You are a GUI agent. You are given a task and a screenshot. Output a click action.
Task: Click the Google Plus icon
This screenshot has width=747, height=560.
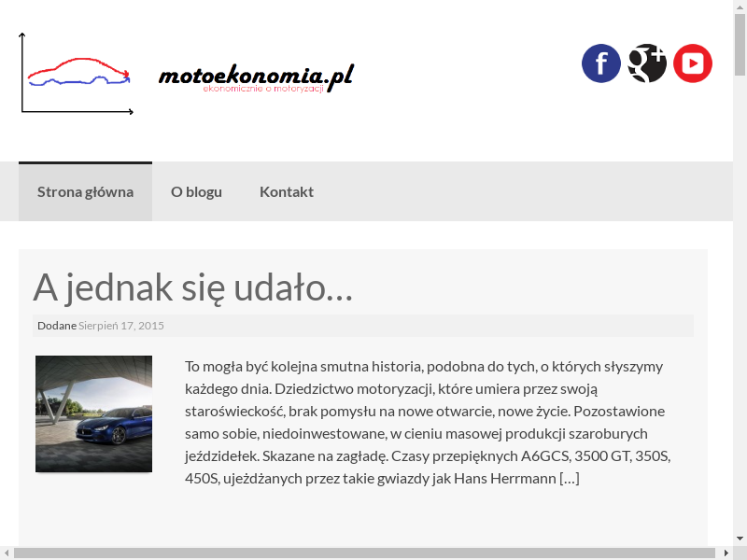coord(646,63)
